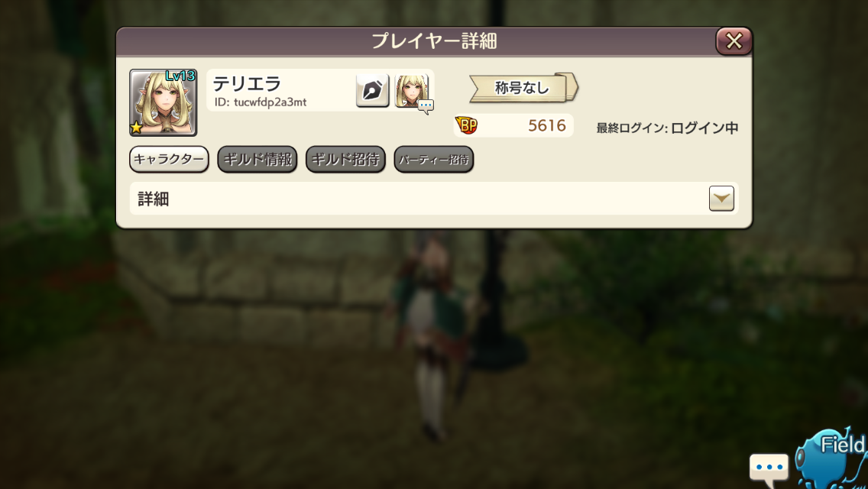Click the gold star on player portrait
This screenshot has width=868, height=489.
136,128
